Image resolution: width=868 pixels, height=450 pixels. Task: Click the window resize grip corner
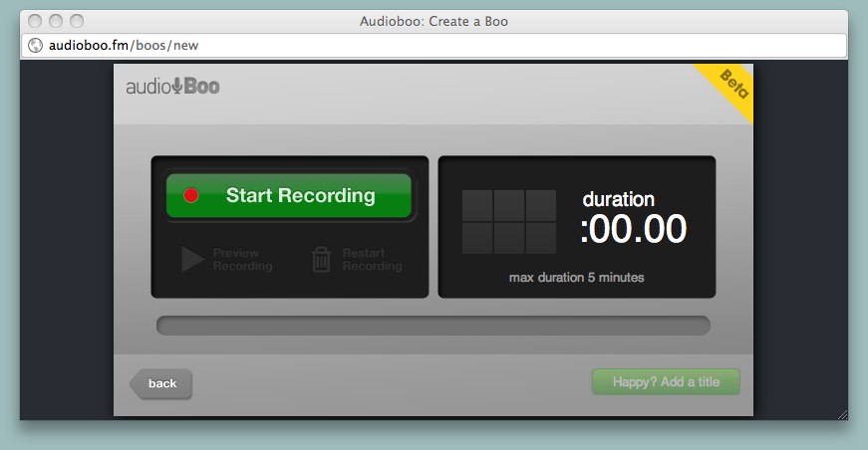(842, 414)
